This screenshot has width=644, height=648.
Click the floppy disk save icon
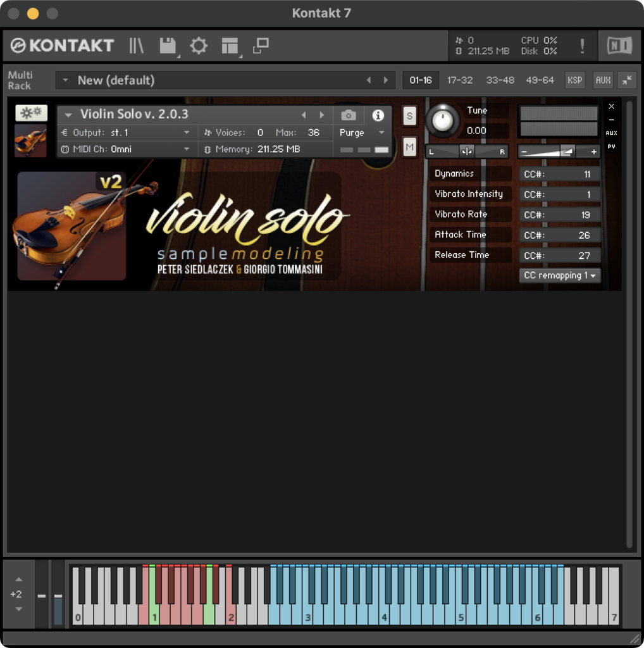pos(168,46)
